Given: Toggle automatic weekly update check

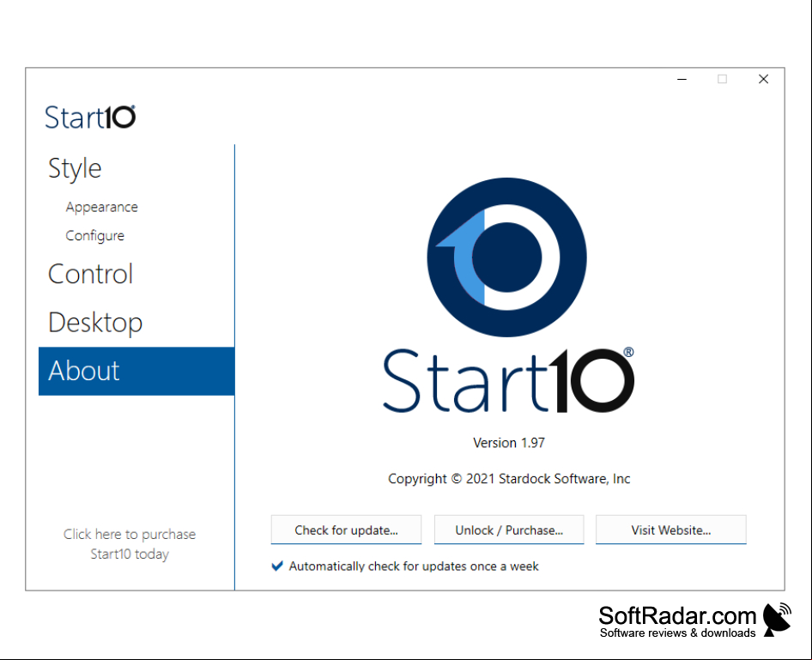Looking at the screenshot, I should tap(277, 566).
